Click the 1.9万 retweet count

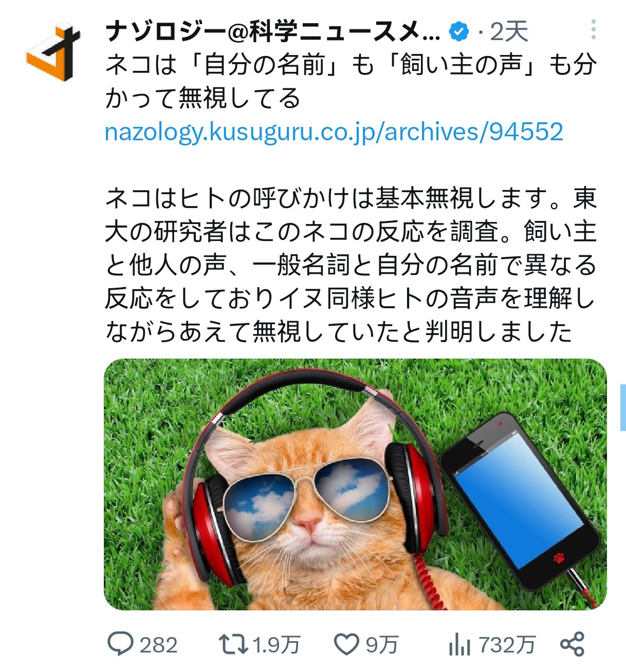tap(277, 645)
